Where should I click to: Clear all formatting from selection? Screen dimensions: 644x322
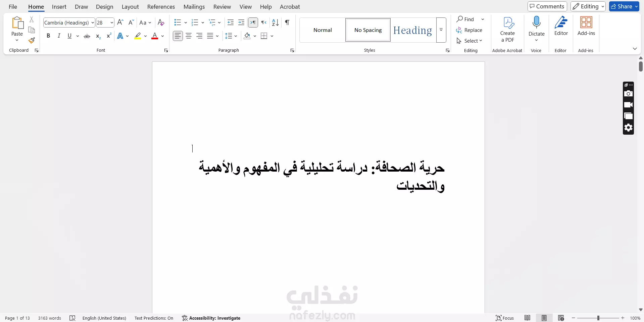click(x=161, y=22)
